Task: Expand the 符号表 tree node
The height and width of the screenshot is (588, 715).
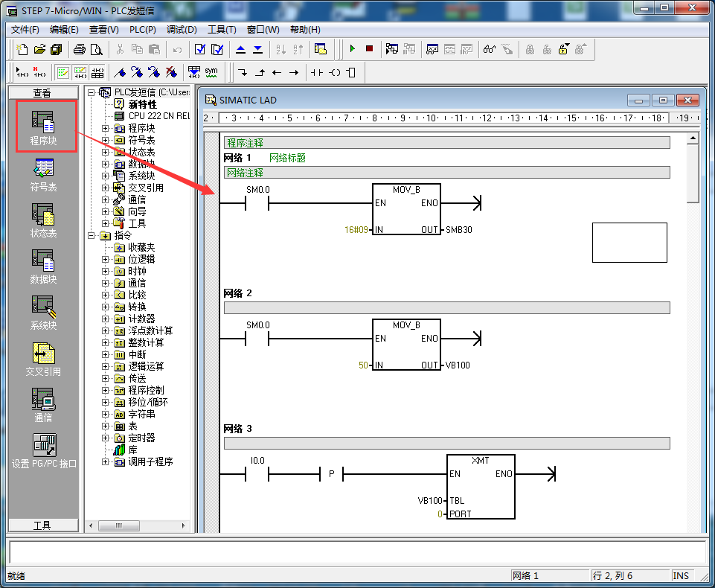Action: 106,140
